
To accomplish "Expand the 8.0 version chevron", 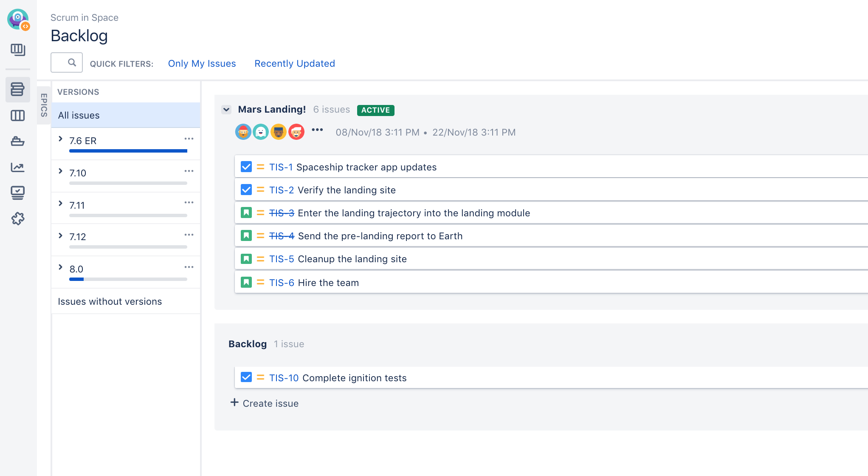I will tap(60, 267).
